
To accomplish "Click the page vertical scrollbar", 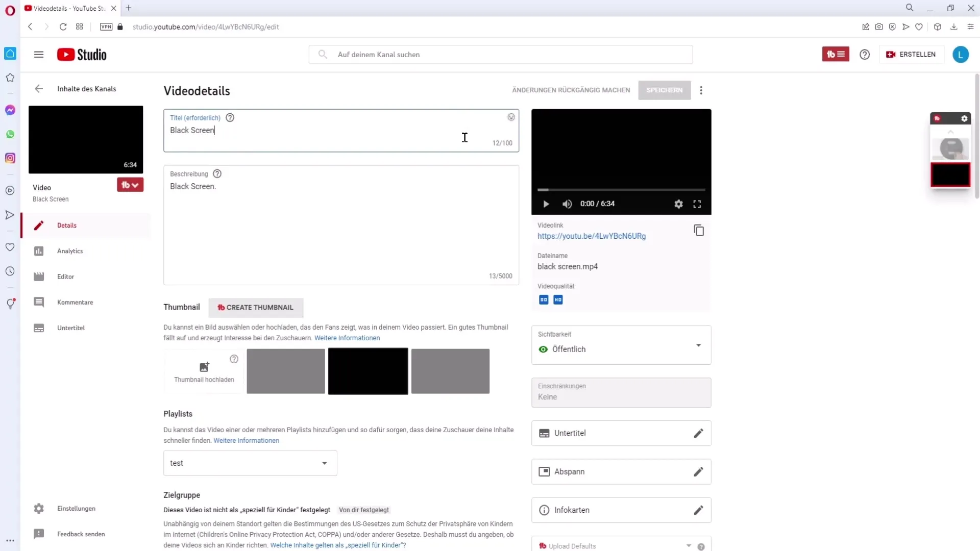I will point(976,136).
